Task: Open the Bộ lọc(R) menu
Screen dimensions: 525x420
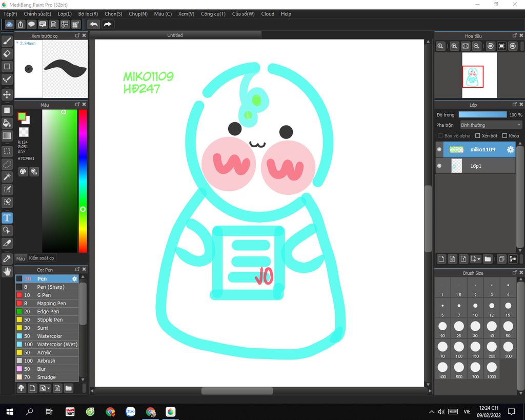Action: (88, 14)
